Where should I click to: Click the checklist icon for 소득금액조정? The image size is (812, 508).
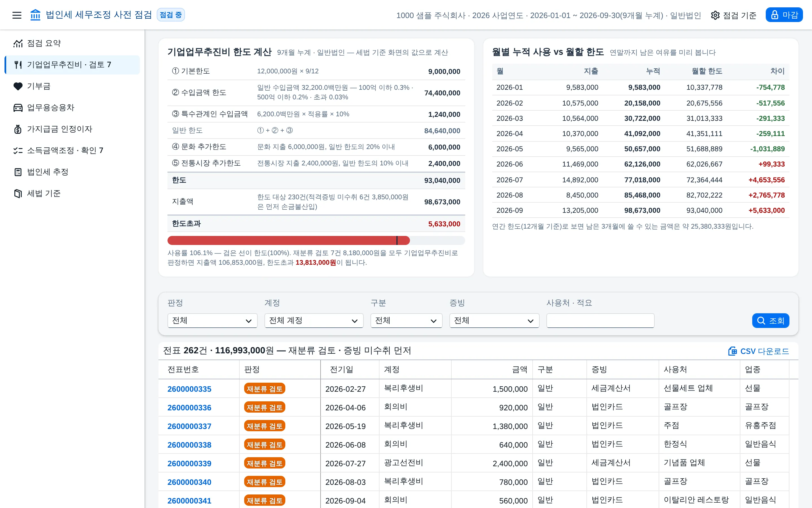(x=18, y=150)
